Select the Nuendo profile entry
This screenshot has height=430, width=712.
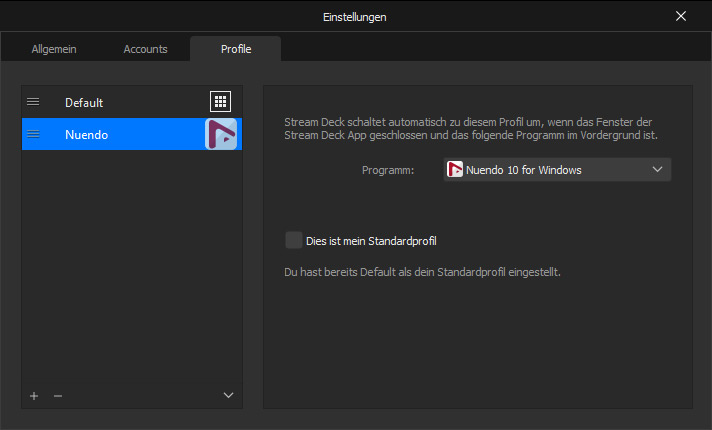pyautogui.click(x=110, y=134)
